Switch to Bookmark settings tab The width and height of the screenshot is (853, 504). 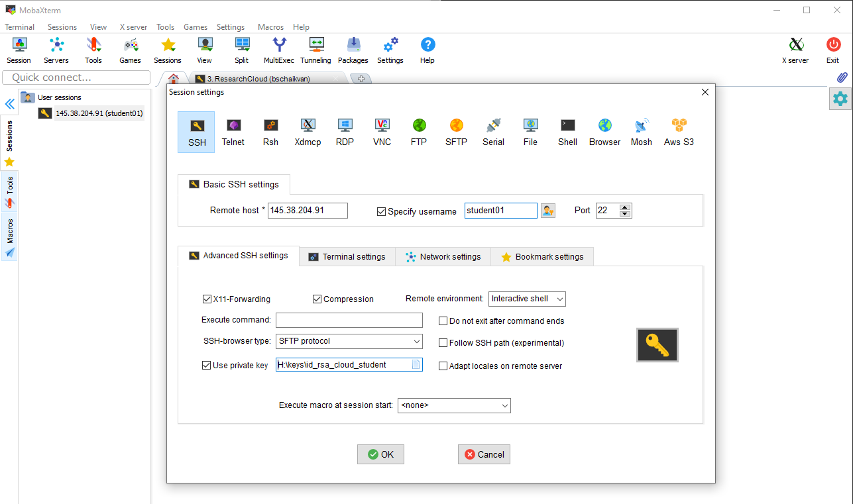click(542, 257)
